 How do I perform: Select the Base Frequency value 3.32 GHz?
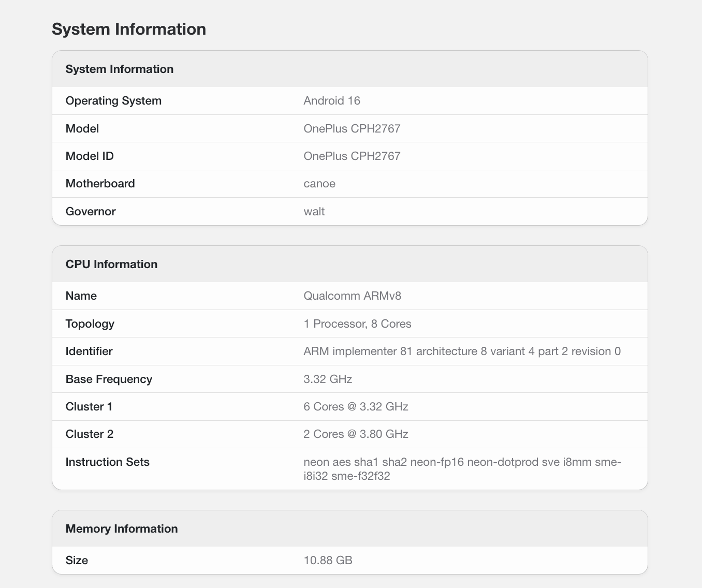coord(328,379)
